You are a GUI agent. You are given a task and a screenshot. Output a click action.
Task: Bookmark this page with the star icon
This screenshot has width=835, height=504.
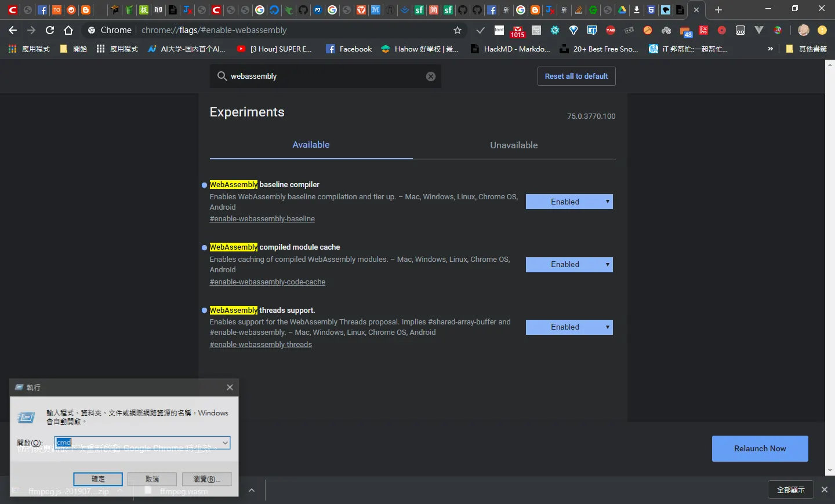coord(458,30)
